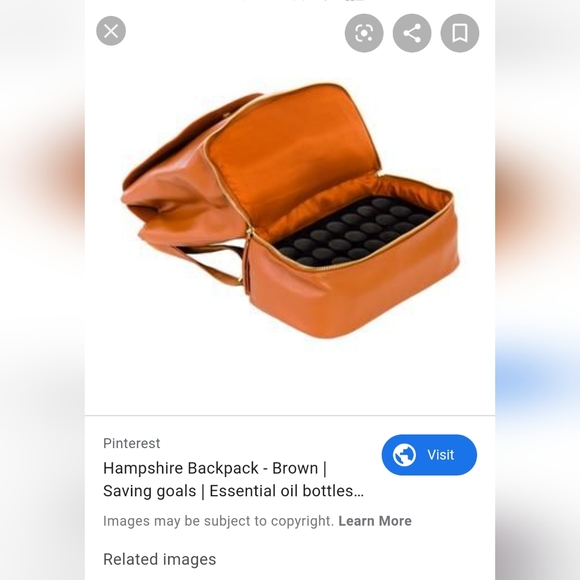The image size is (580, 580).
Task: Click Saving goals | Essential oil bottles text
Action: 233,491
